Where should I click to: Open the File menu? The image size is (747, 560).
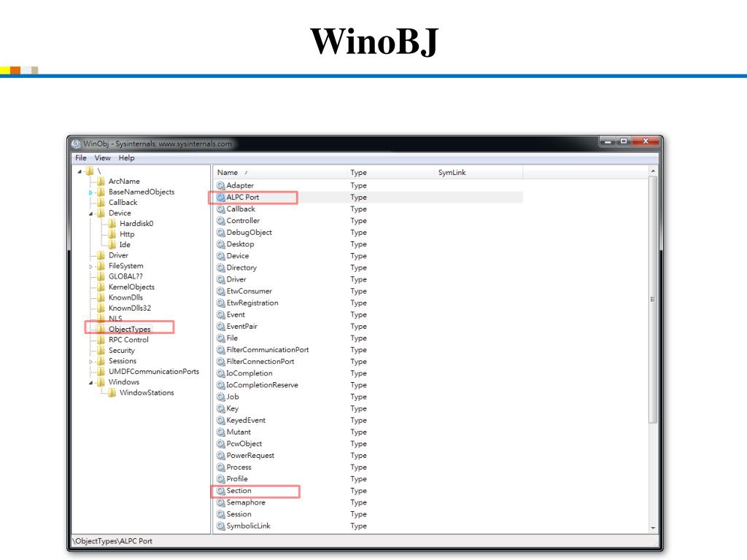tap(81, 158)
